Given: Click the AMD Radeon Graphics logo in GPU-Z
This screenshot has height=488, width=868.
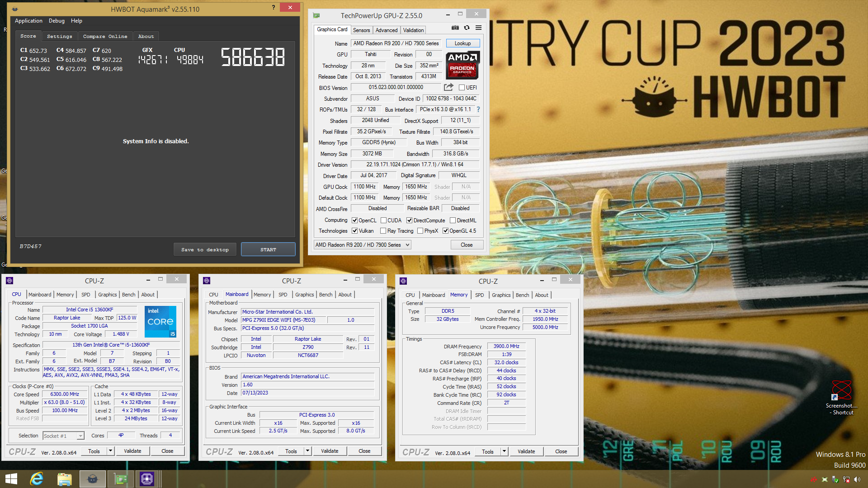Looking at the screenshot, I should coord(462,65).
